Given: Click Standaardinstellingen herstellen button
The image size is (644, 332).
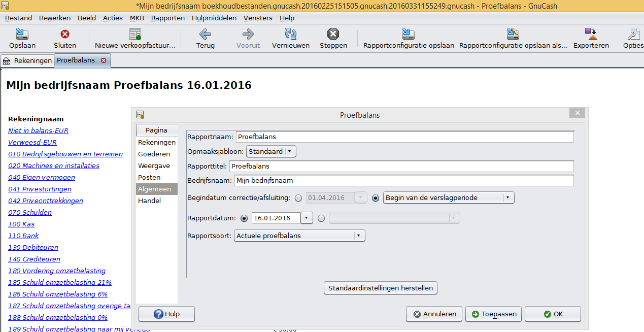Looking at the screenshot, I should click(x=380, y=288).
